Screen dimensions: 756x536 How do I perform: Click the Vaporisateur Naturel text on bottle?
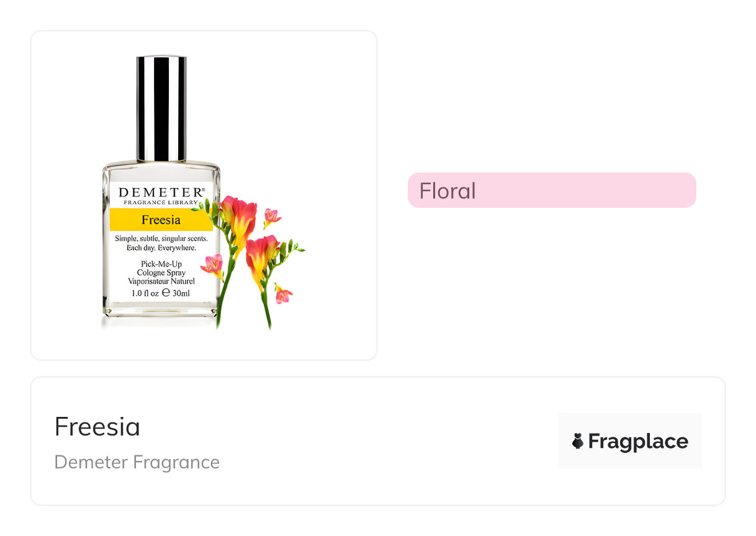tap(161, 281)
